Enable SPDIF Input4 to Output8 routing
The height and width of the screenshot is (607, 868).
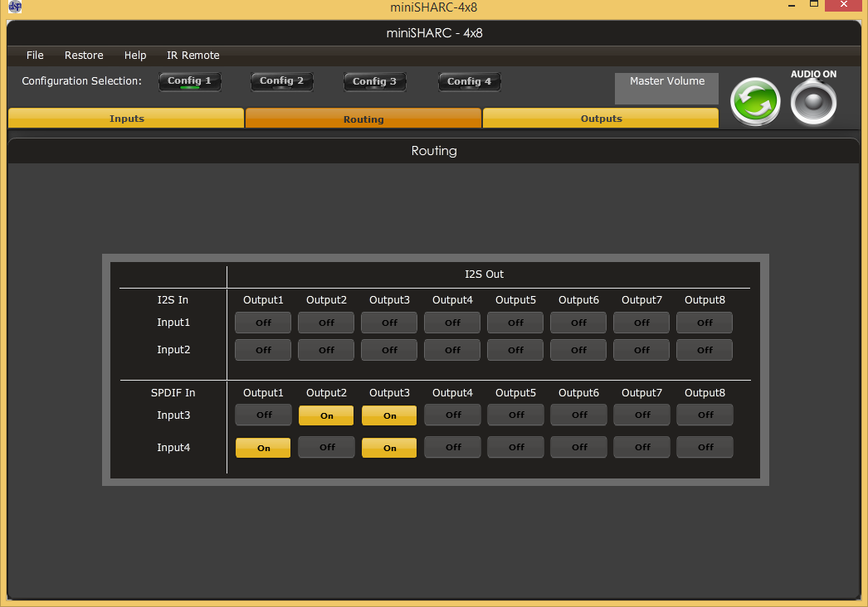click(705, 447)
